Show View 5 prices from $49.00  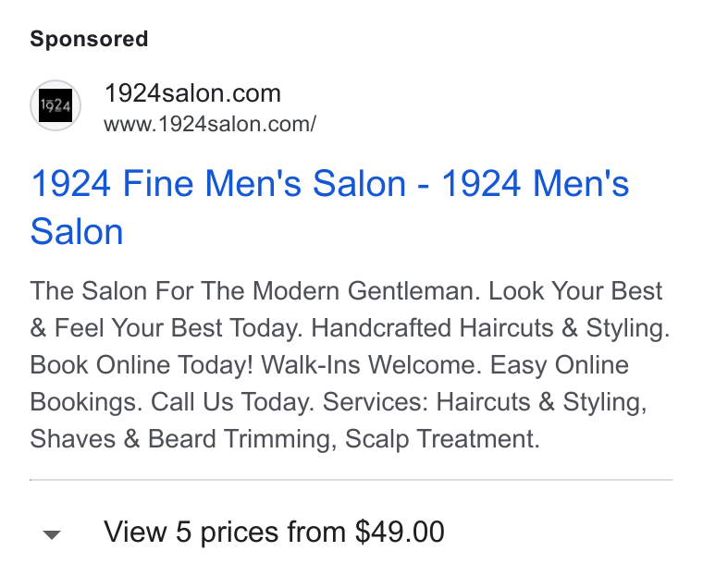click(x=274, y=532)
